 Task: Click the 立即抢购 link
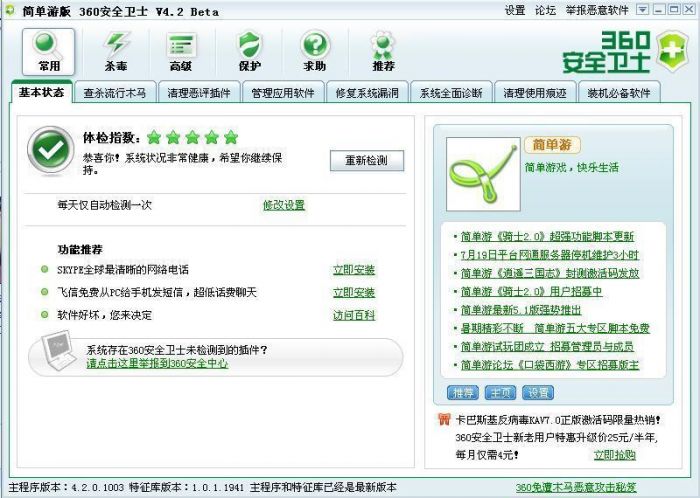click(x=614, y=455)
